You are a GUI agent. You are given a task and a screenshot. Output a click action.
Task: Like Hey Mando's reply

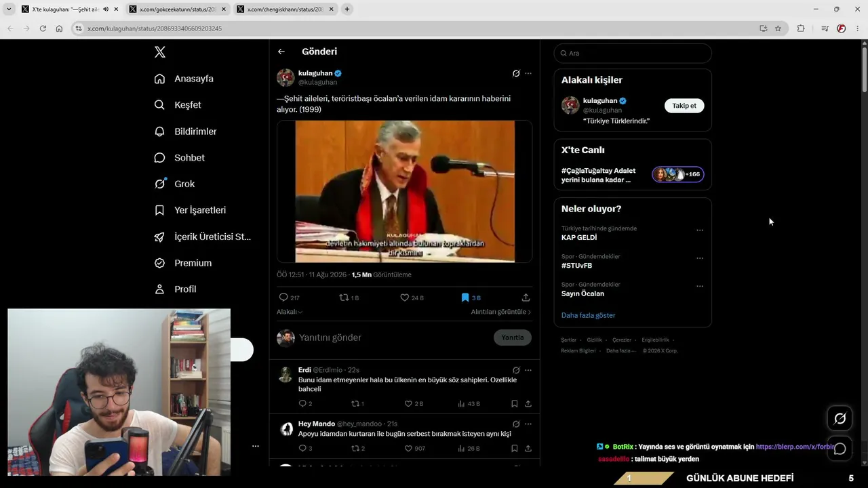click(408, 449)
